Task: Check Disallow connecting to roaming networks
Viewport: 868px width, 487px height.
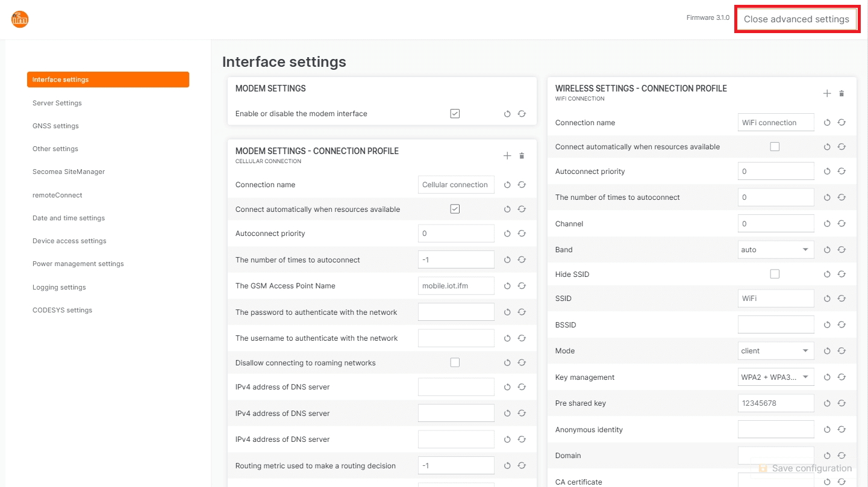Action: 455,363
